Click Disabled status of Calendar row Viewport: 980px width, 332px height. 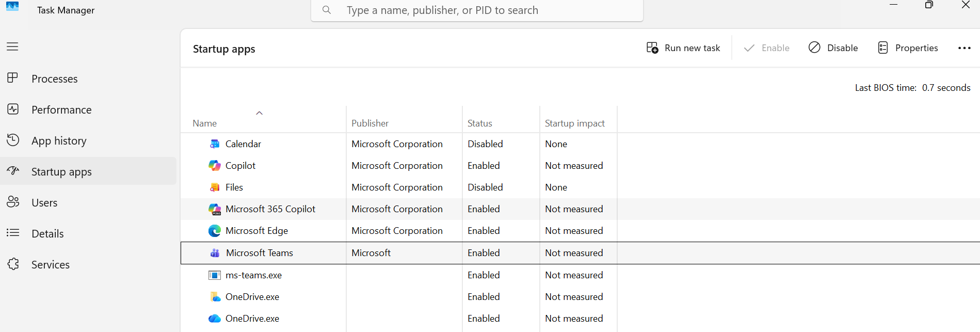pos(485,144)
